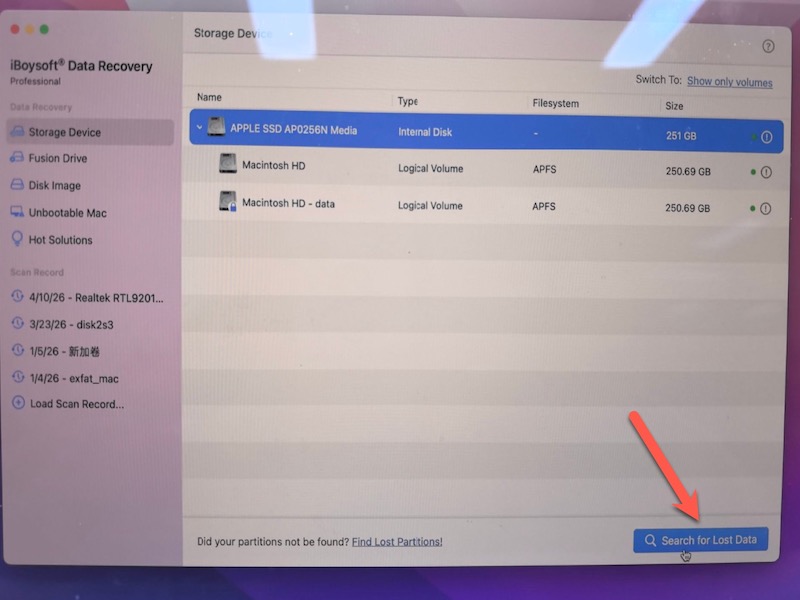
Task: Click the Macintosh HD volume icon
Action: tap(228, 164)
